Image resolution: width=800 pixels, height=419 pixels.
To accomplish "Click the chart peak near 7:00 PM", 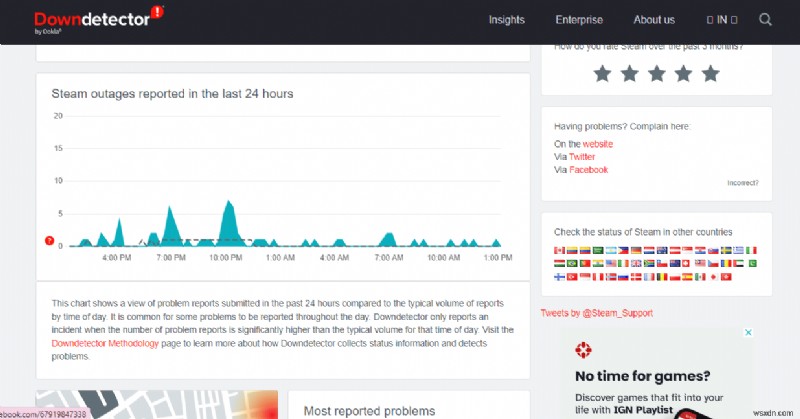I will coord(170,225).
